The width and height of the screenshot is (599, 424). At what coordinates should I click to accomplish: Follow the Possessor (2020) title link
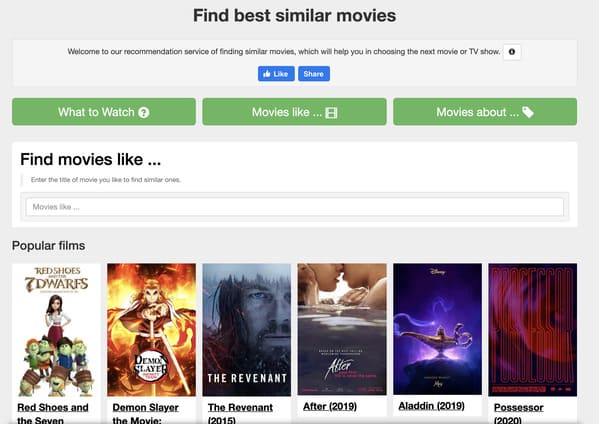(x=518, y=413)
